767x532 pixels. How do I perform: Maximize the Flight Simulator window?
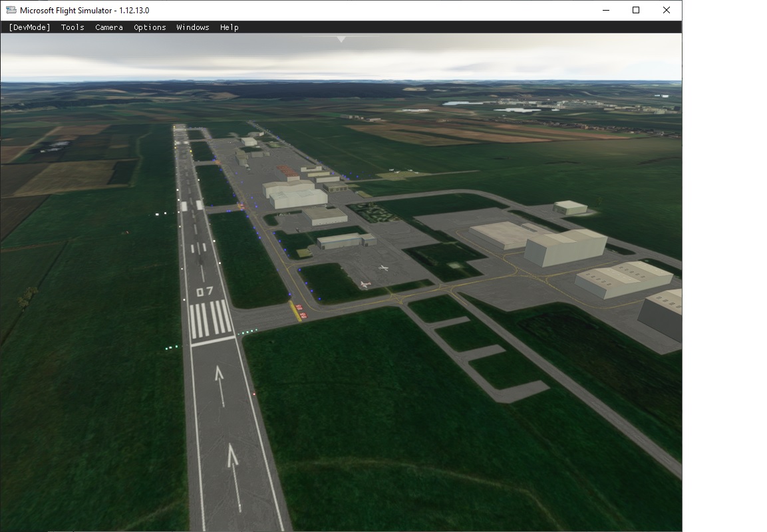636,10
